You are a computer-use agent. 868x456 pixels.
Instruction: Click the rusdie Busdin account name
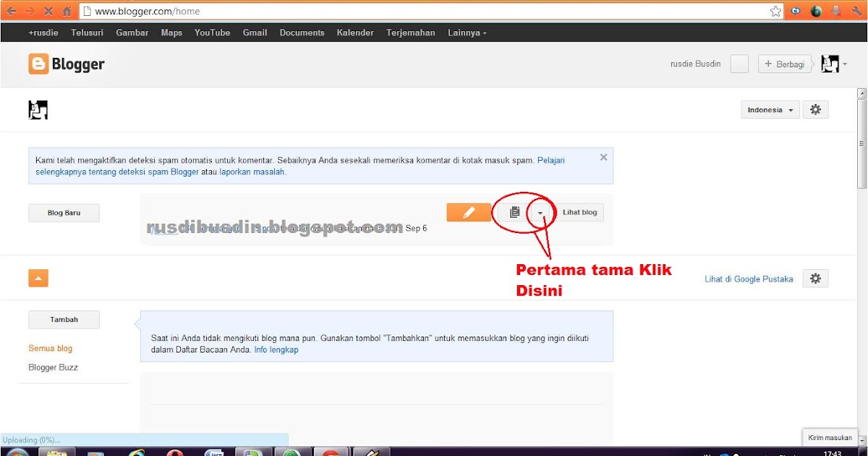pyautogui.click(x=696, y=64)
